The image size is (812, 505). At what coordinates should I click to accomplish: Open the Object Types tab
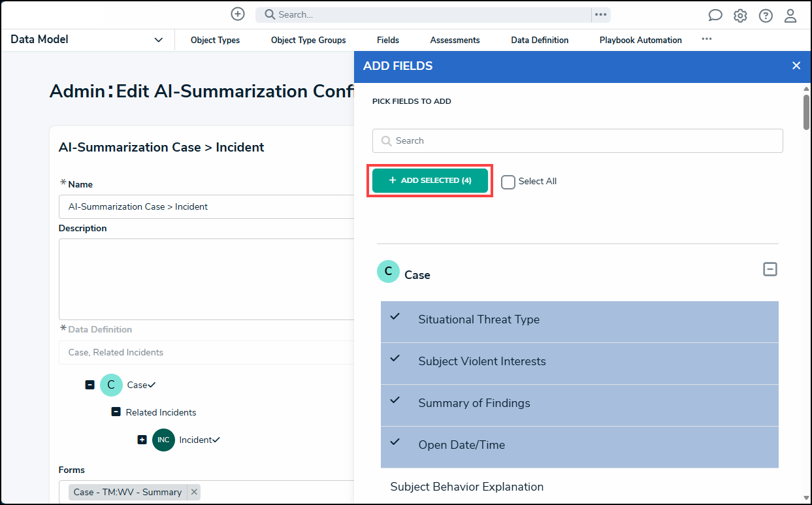pos(215,40)
